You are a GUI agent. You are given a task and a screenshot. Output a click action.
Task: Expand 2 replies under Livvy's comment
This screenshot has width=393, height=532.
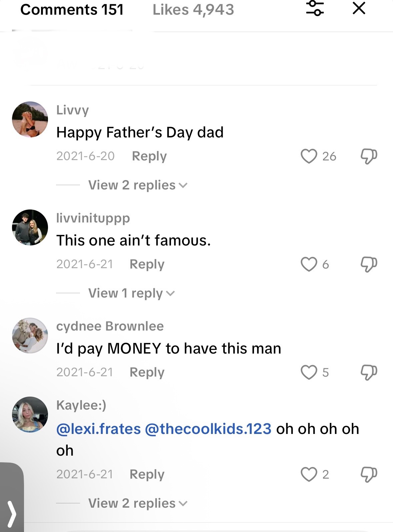[138, 185]
